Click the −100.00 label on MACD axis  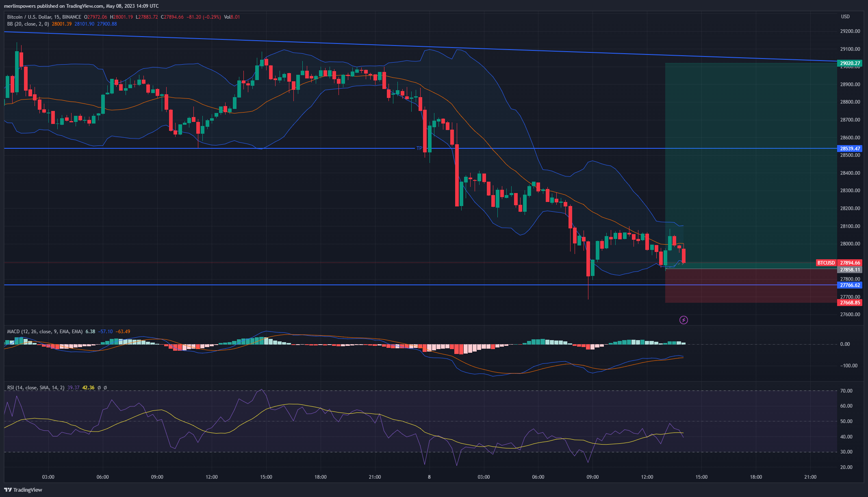pos(849,366)
